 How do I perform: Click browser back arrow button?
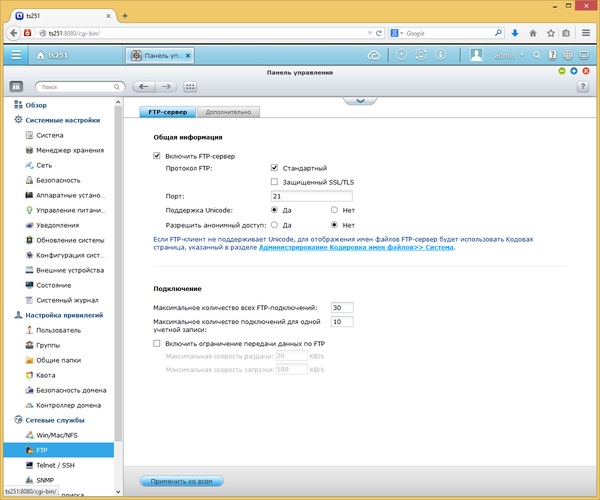point(13,33)
